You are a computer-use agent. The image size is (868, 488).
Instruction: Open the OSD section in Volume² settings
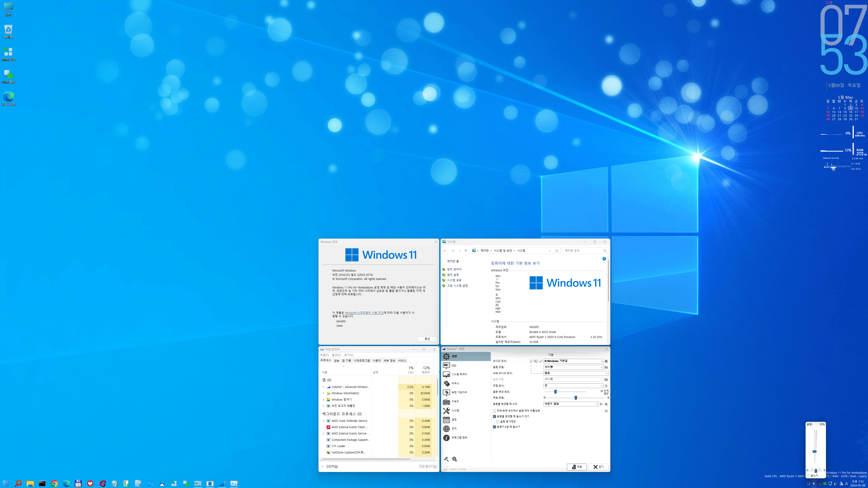(x=466, y=365)
